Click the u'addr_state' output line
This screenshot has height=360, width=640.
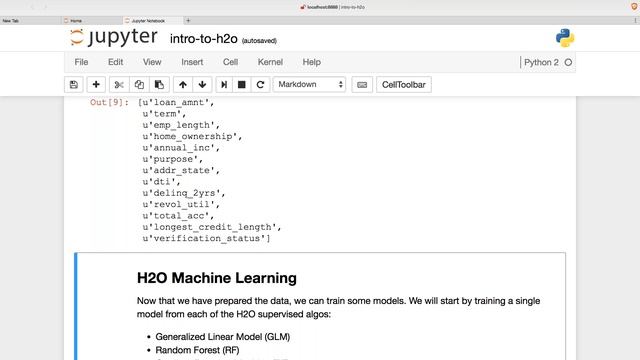[181, 170]
